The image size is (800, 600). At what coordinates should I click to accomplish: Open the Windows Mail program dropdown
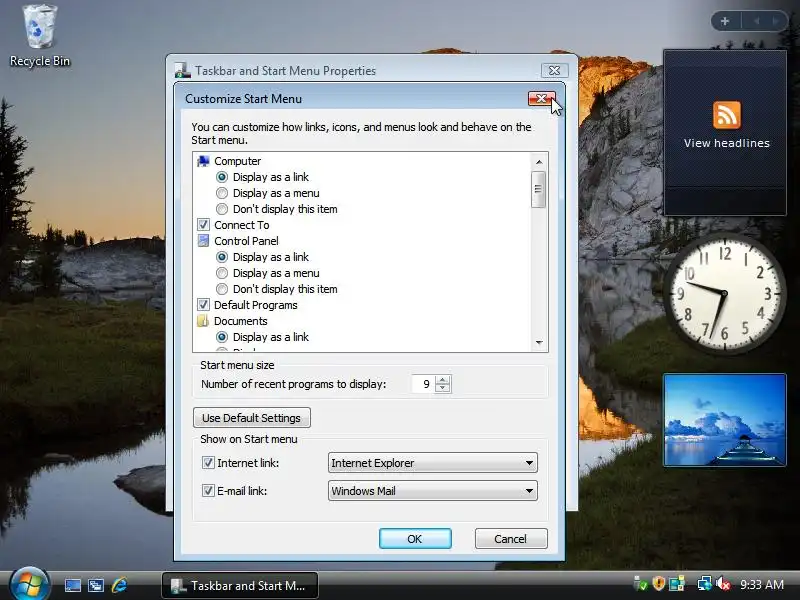[x=433, y=491]
